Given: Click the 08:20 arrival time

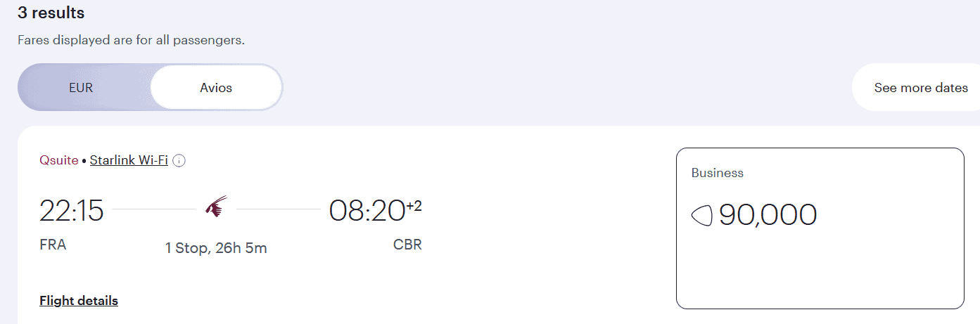Looking at the screenshot, I should pyautogui.click(x=367, y=211).
